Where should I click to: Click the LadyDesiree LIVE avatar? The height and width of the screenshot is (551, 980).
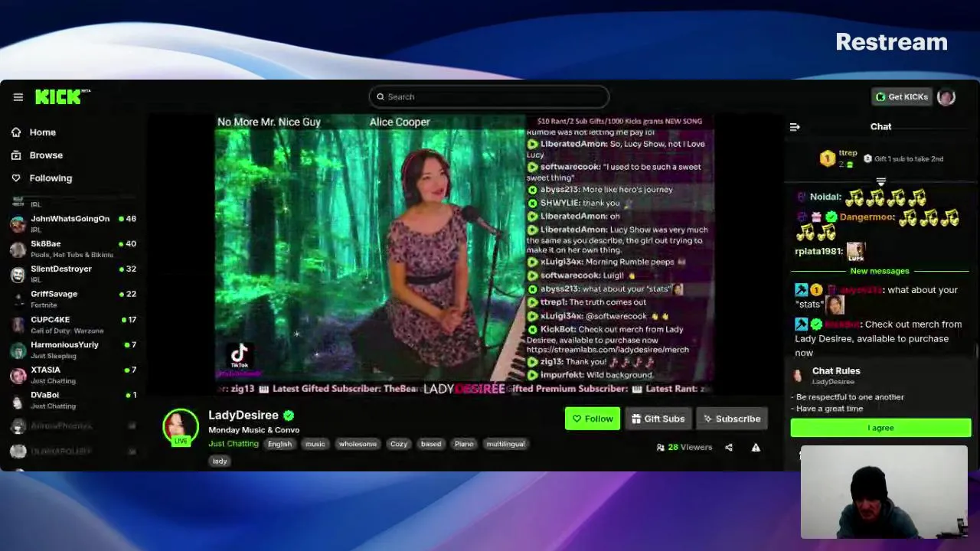[x=181, y=427]
